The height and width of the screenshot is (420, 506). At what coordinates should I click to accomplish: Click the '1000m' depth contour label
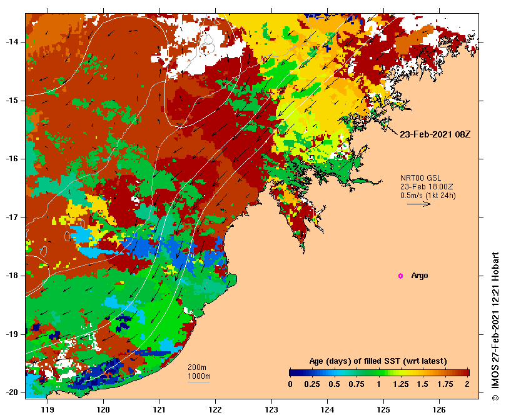click(199, 376)
